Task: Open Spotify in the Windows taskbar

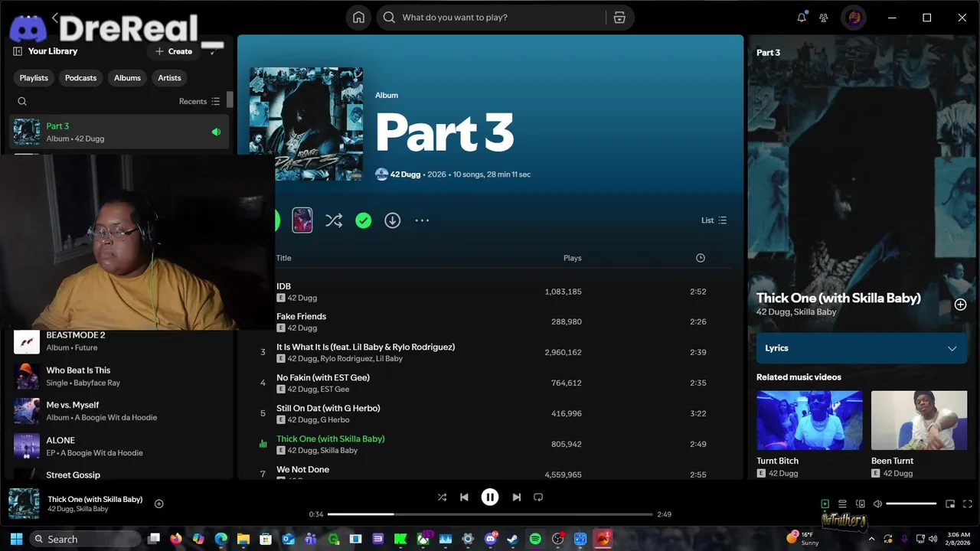Action: click(x=535, y=539)
